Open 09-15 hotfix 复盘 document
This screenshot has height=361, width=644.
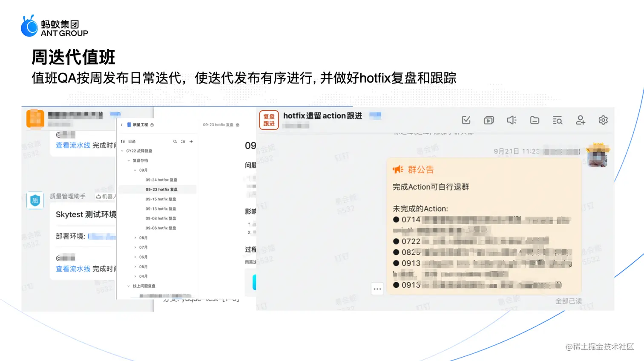point(161,199)
